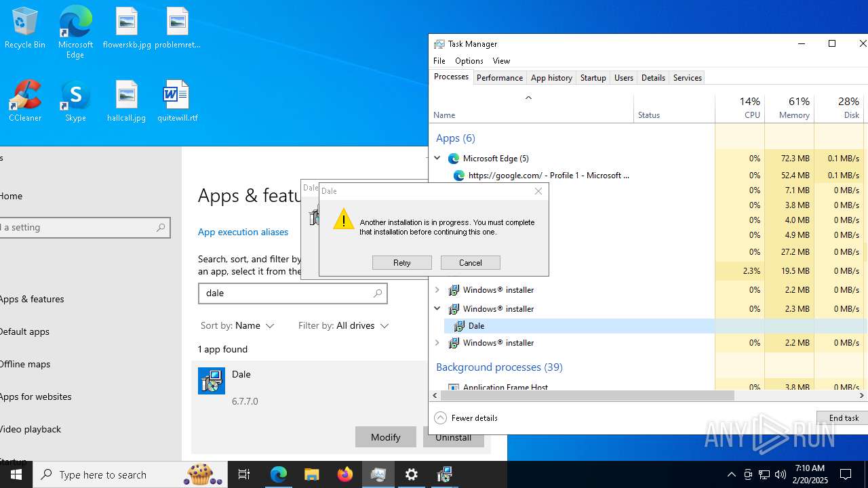The height and width of the screenshot is (488, 868).
Task: Open File Explorer from taskbar
Action: click(x=312, y=474)
